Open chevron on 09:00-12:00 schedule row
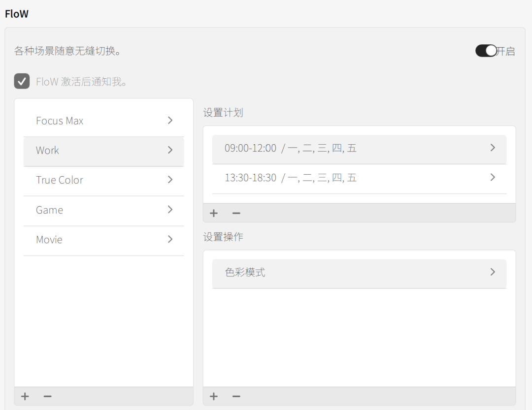532x410 pixels. (x=492, y=148)
